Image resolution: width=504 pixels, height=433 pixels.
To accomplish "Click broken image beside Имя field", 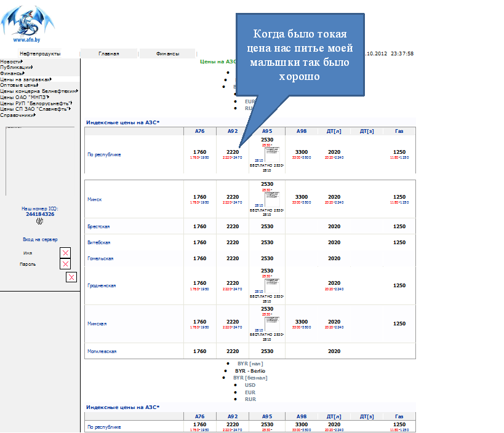I will tap(65, 253).
